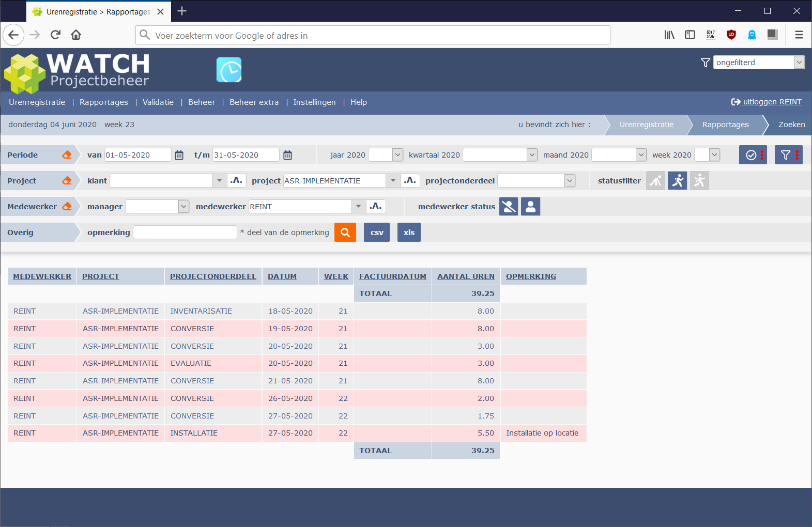
Task: Open the Firefox hamburger menu
Action: pyautogui.click(x=799, y=35)
